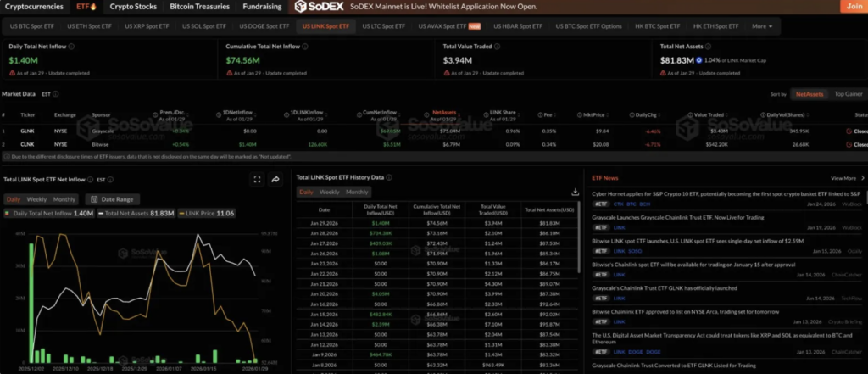The height and width of the screenshot is (374, 868).
Task: Select Daily interval for the net inflow chart
Action: [14, 199]
